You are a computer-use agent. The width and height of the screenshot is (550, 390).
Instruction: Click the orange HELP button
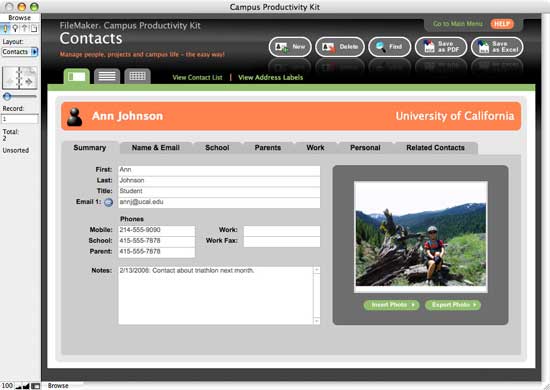pyautogui.click(x=502, y=24)
